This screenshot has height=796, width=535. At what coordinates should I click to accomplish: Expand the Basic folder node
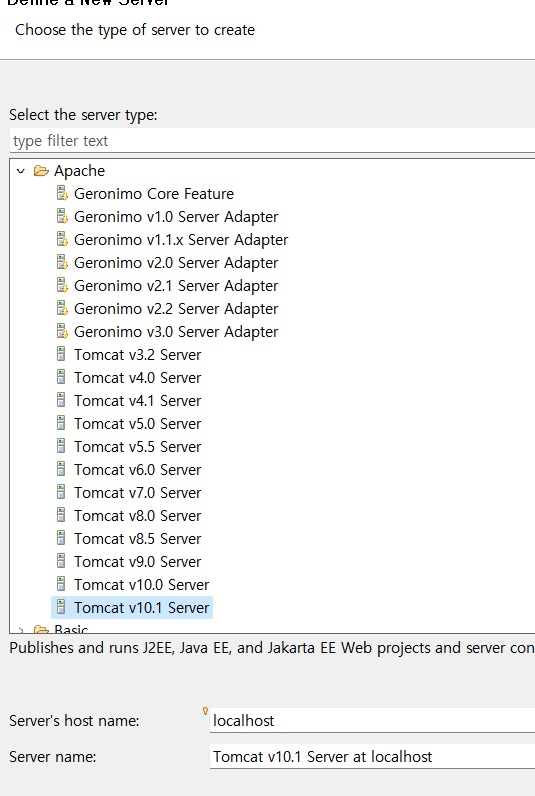[21, 630]
